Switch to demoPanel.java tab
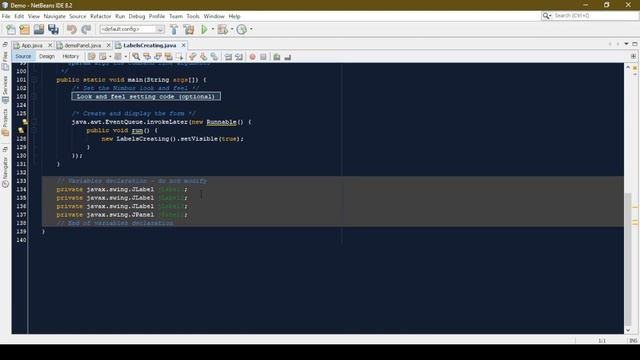Viewport: 640px width, 360px height. coord(82,45)
